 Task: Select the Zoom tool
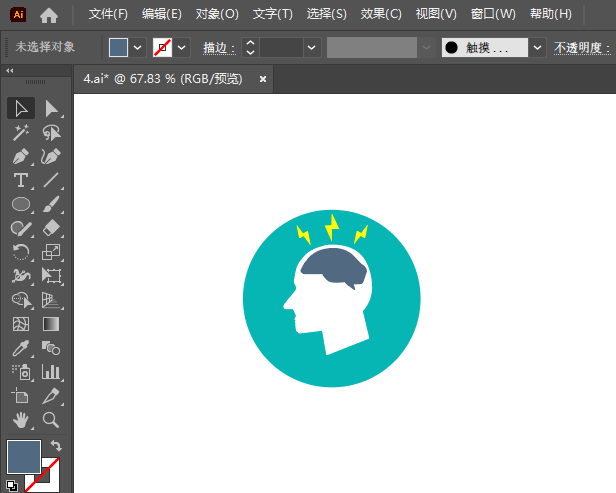coord(51,420)
